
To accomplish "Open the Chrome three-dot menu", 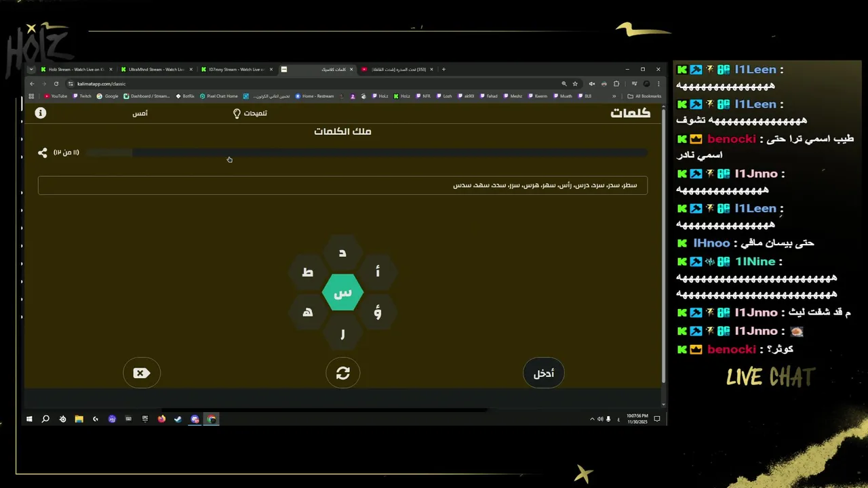I will coord(658,84).
